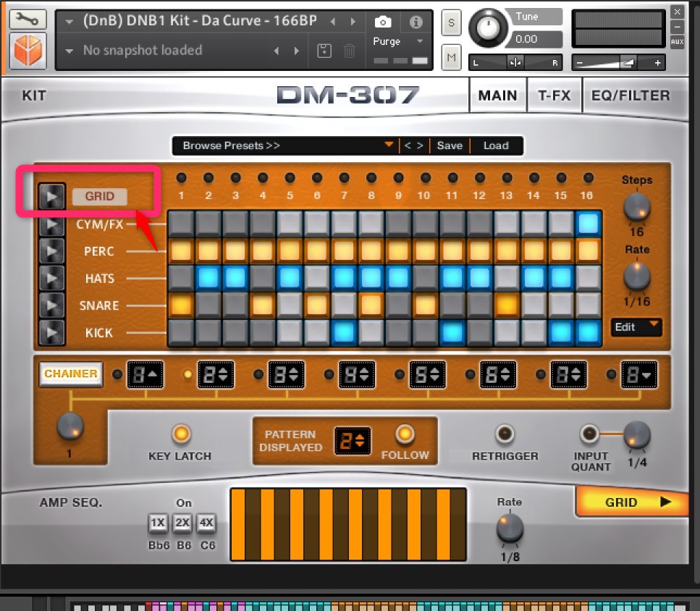The height and width of the screenshot is (611, 700).
Task: Open the instrument info icon
Action: (416, 22)
